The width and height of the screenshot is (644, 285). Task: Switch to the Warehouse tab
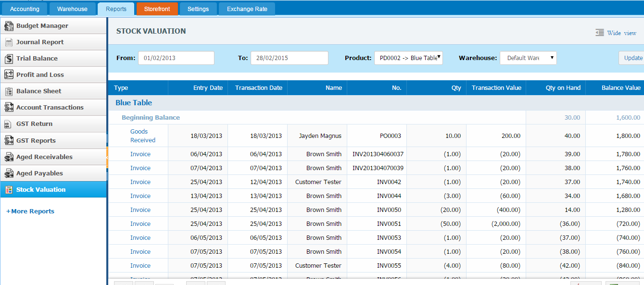[x=72, y=9]
